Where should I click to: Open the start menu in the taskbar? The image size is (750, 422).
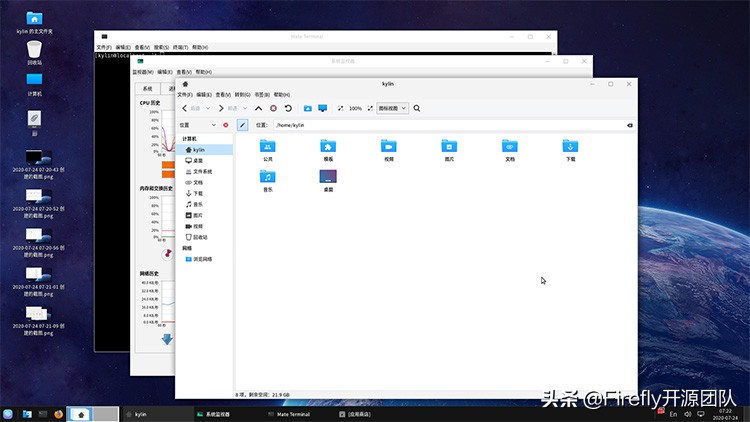(x=8, y=414)
